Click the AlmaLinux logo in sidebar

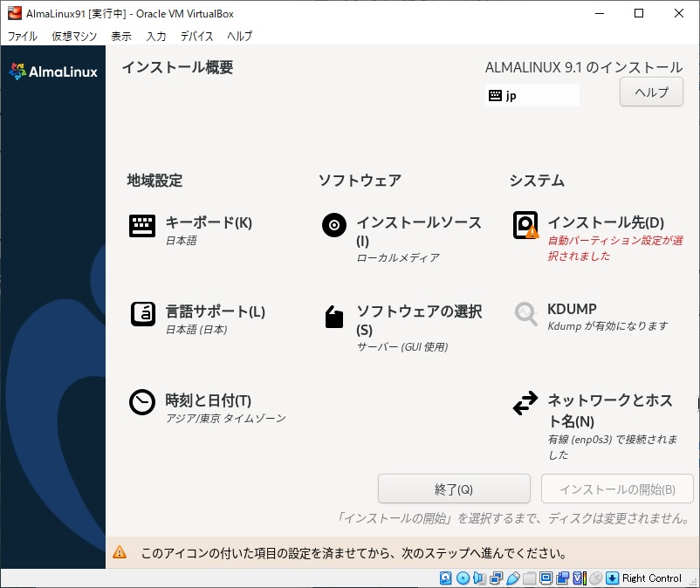[x=53, y=72]
